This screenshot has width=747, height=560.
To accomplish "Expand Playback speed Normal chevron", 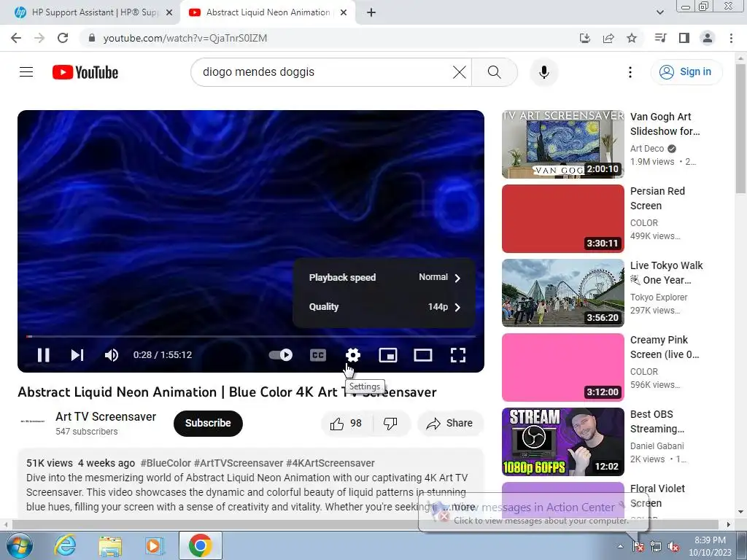I will tap(457, 278).
